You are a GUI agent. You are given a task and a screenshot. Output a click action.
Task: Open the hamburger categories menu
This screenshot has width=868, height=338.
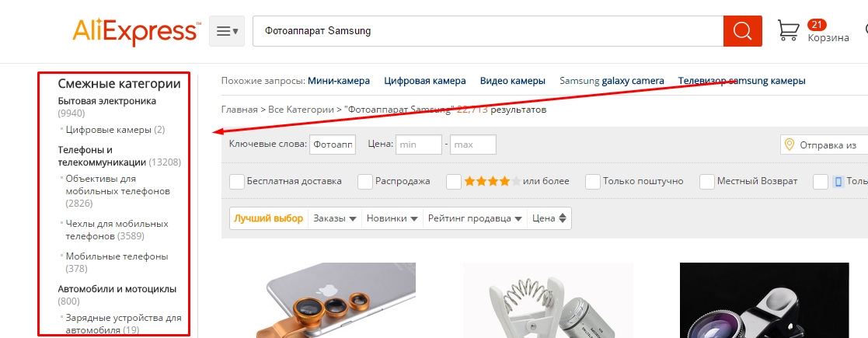coord(227,31)
